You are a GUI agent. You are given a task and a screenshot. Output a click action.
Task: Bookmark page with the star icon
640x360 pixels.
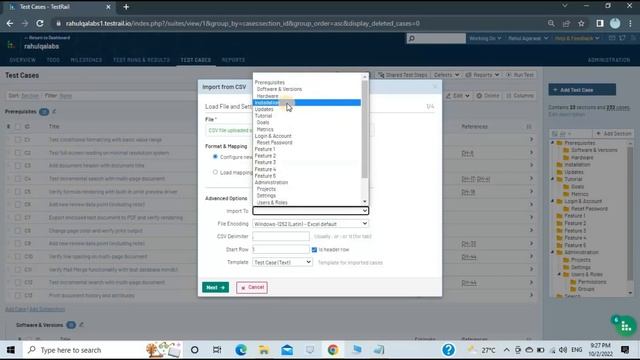pyautogui.click(x=581, y=24)
